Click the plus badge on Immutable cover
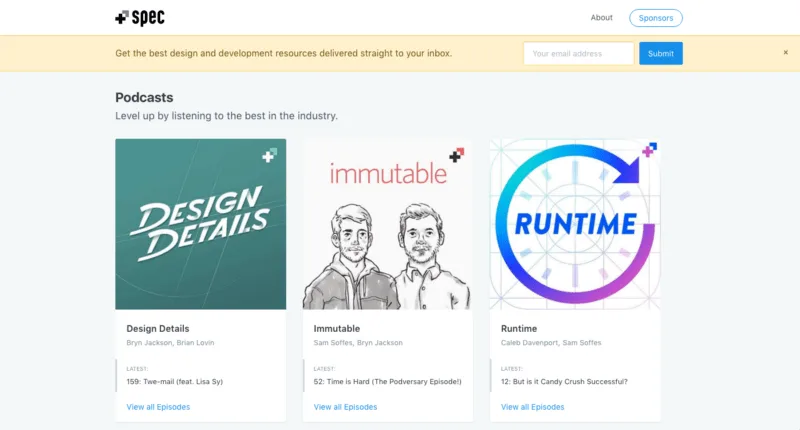Screen dimensions: 800x430 coord(457,155)
